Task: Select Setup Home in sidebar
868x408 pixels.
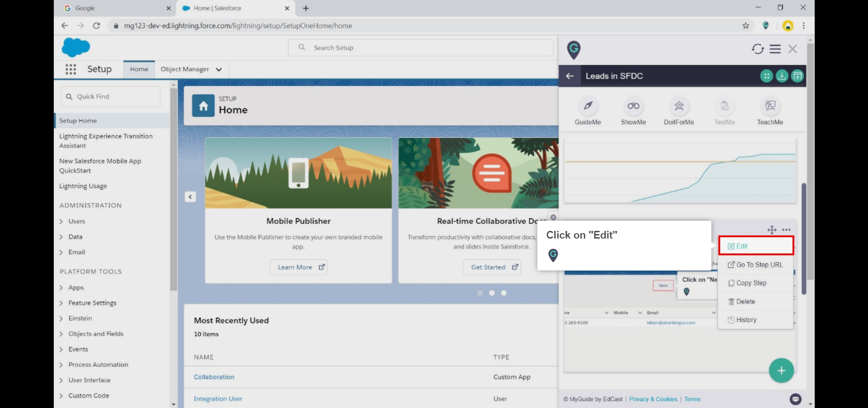Action: [112, 121]
